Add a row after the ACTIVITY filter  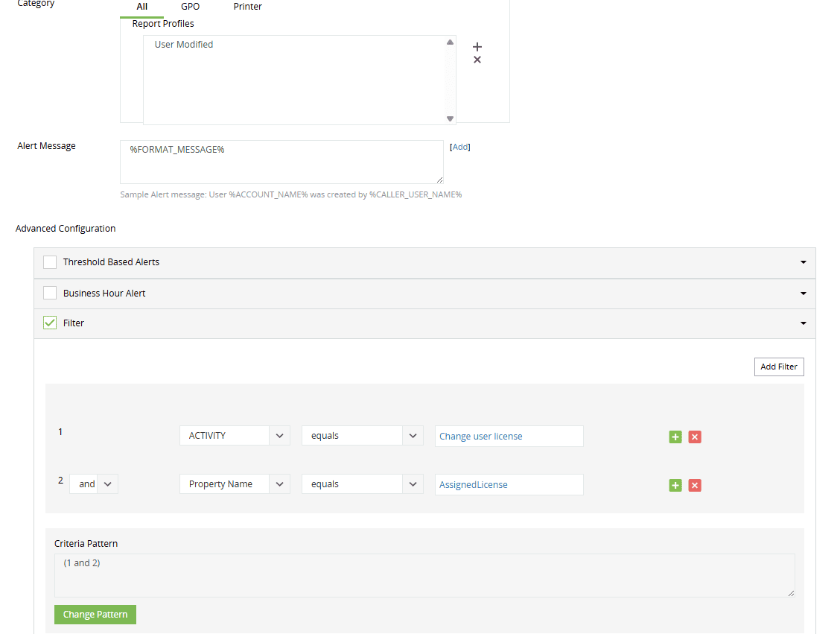pos(675,437)
